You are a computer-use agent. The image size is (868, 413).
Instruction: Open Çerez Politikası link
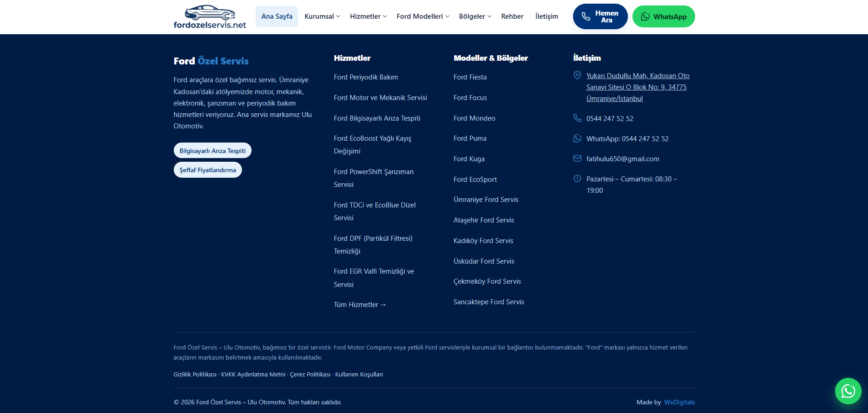coord(310,375)
